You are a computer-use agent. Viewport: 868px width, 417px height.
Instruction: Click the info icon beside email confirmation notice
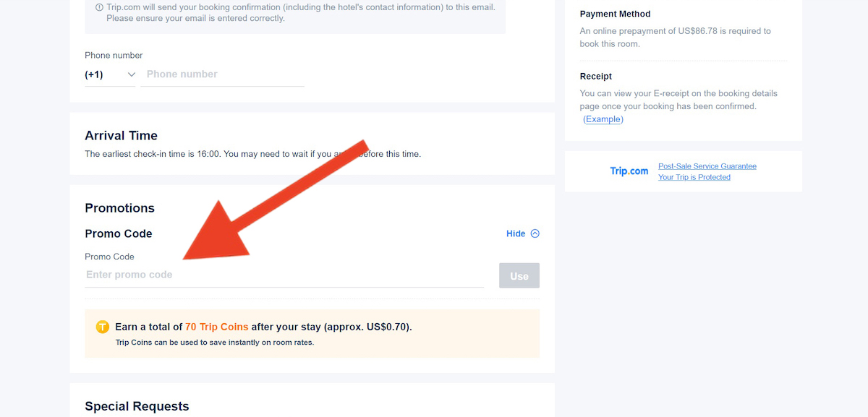(x=99, y=7)
